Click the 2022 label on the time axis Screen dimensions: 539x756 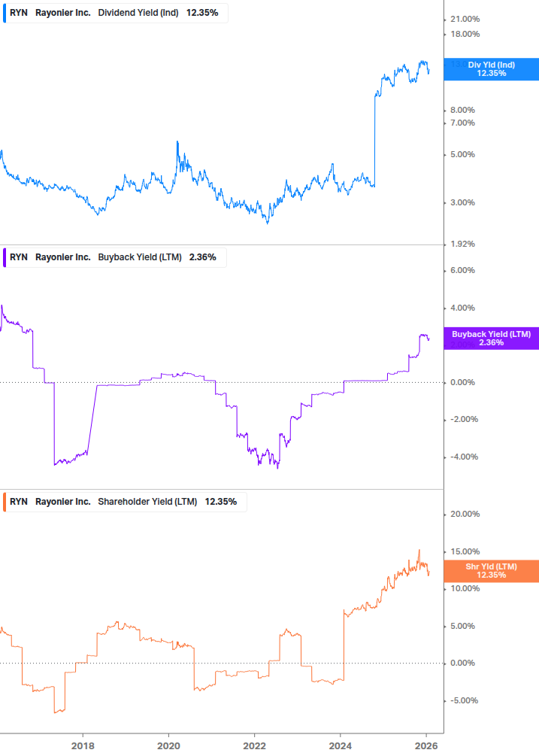point(254,746)
